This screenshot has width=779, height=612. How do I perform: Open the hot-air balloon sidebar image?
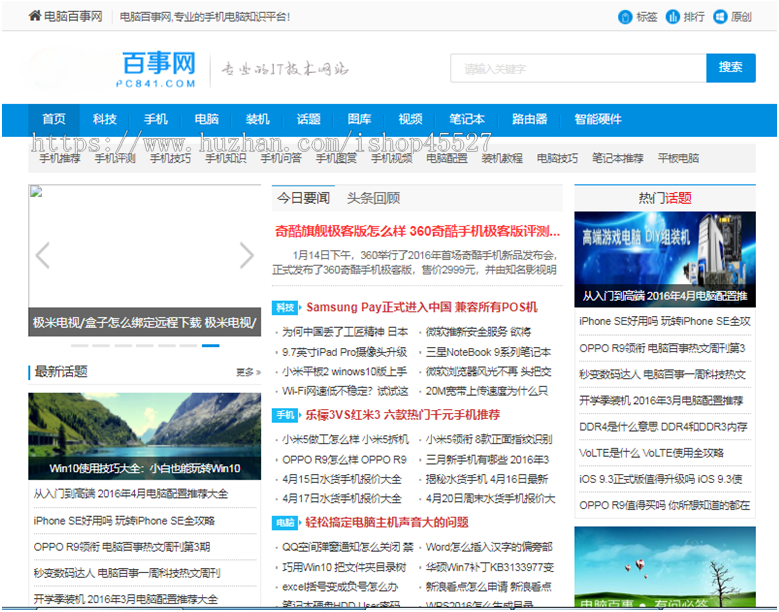pyautogui.click(x=665, y=567)
